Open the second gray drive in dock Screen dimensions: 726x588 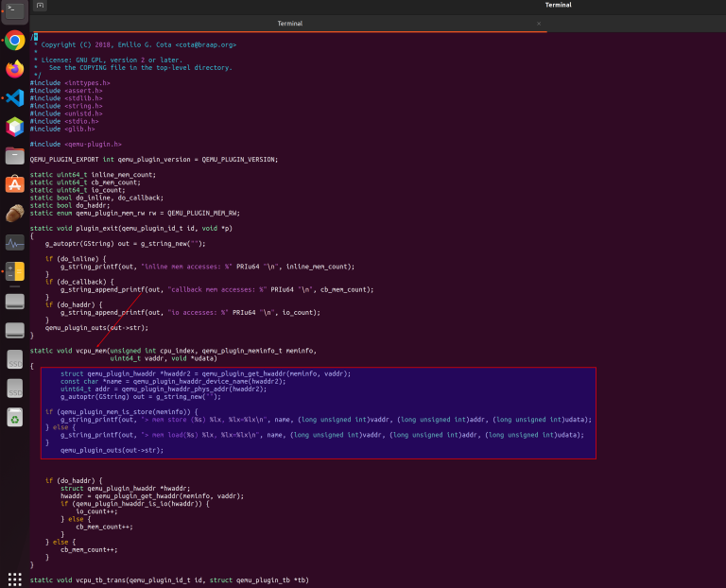[15, 330]
